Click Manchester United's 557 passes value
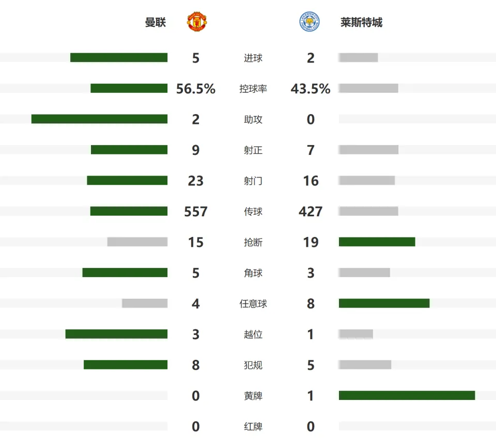Screen dimensions: 496x448 196,212
